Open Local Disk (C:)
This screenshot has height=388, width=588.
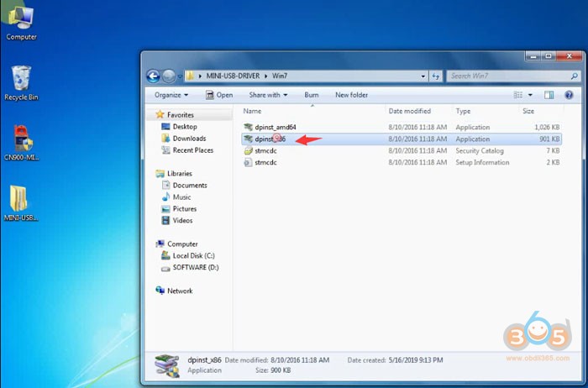pyautogui.click(x=193, y=255)
